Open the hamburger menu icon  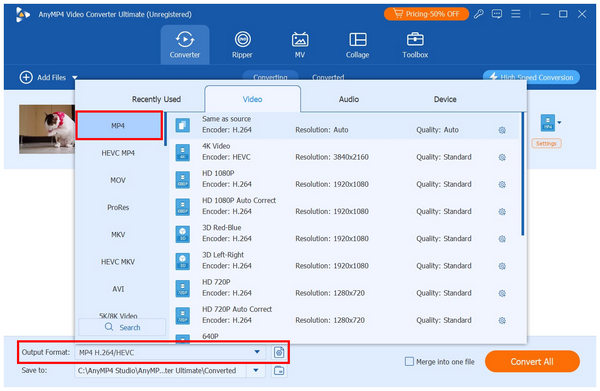[x=516, y=14]
